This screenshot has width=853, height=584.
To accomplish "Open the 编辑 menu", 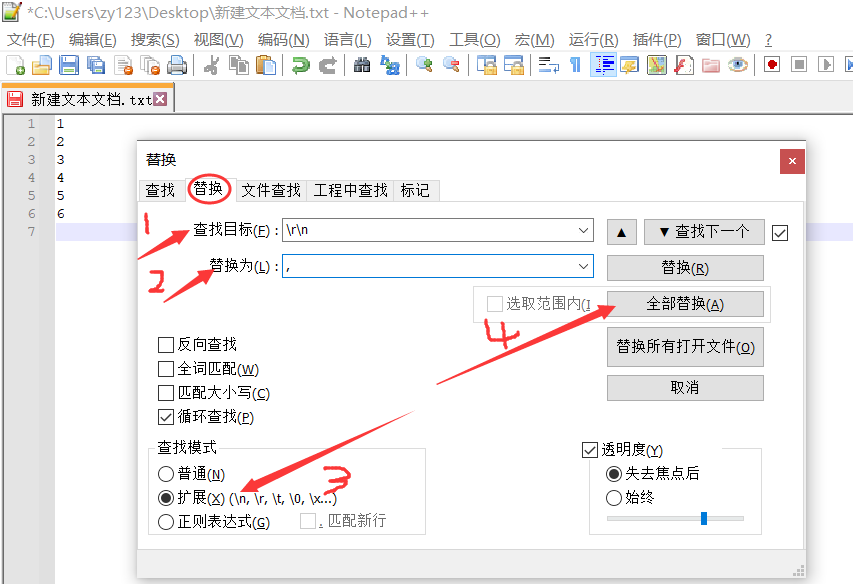I will click(92, 40).
